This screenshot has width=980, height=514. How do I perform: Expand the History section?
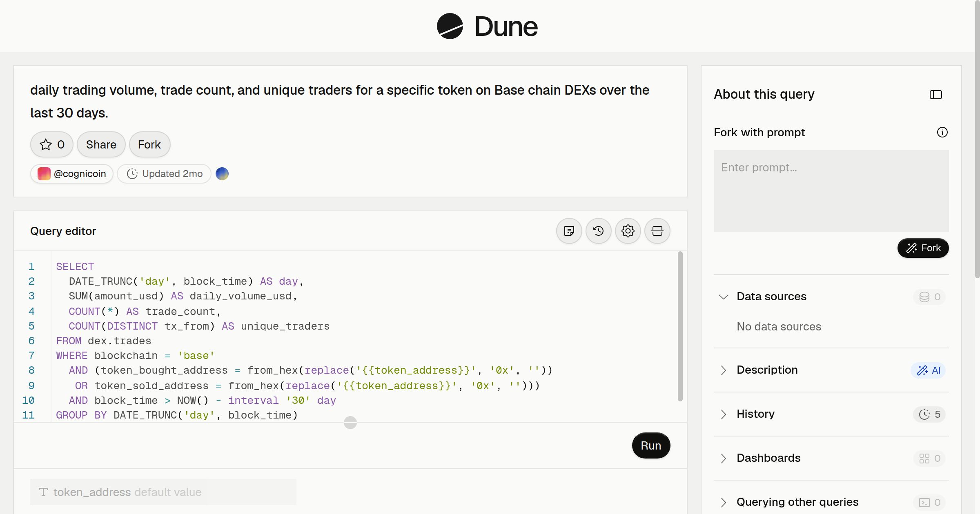tap(723, 414)
